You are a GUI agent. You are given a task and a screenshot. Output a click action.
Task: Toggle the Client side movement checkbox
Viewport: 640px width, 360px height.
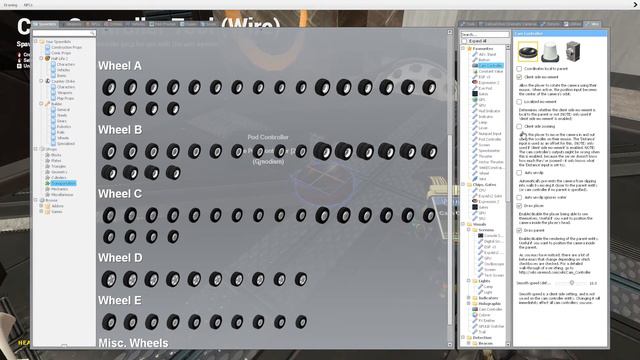coord(519,77)
